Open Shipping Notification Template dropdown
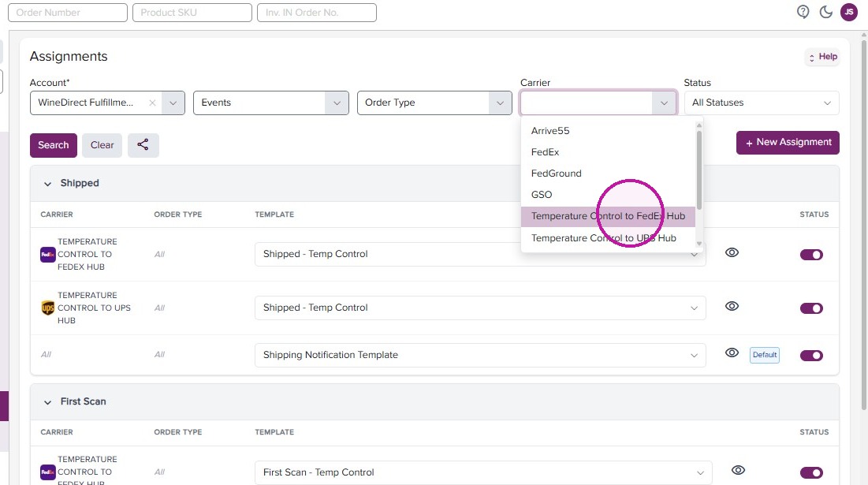 (x=480, y=355)
